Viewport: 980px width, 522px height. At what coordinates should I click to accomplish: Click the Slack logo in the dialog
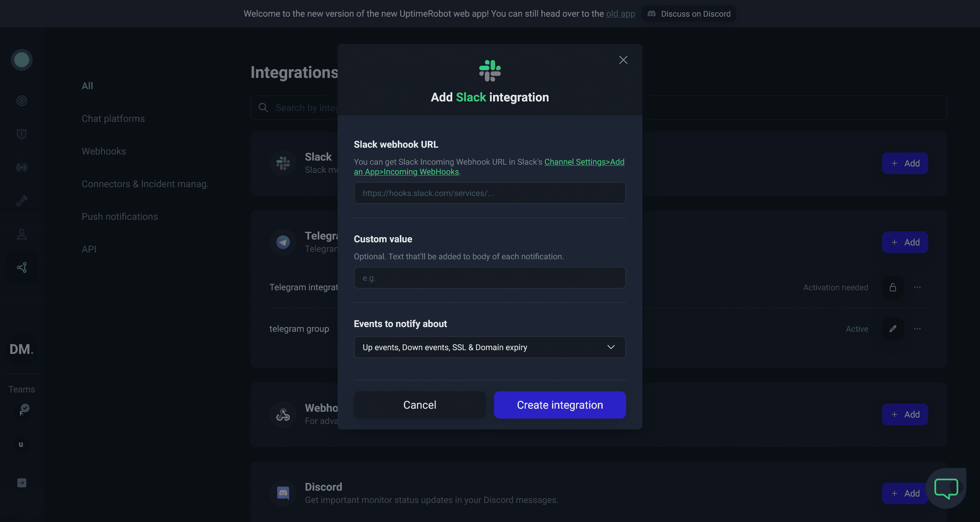coord(490,70)
